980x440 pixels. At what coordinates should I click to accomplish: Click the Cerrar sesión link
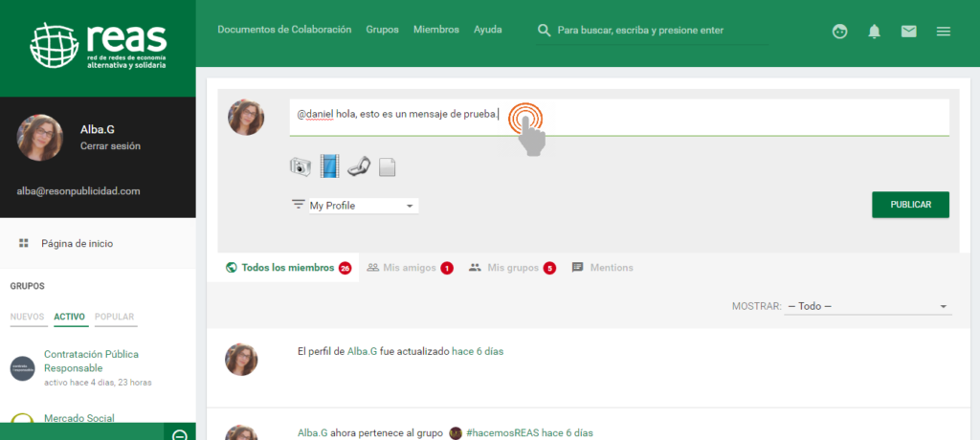point(110,146)
